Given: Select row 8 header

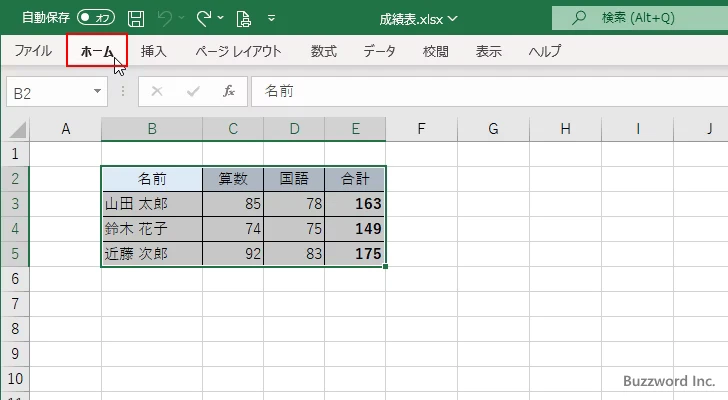Looking at the screenshot, I should click(15, 329).
